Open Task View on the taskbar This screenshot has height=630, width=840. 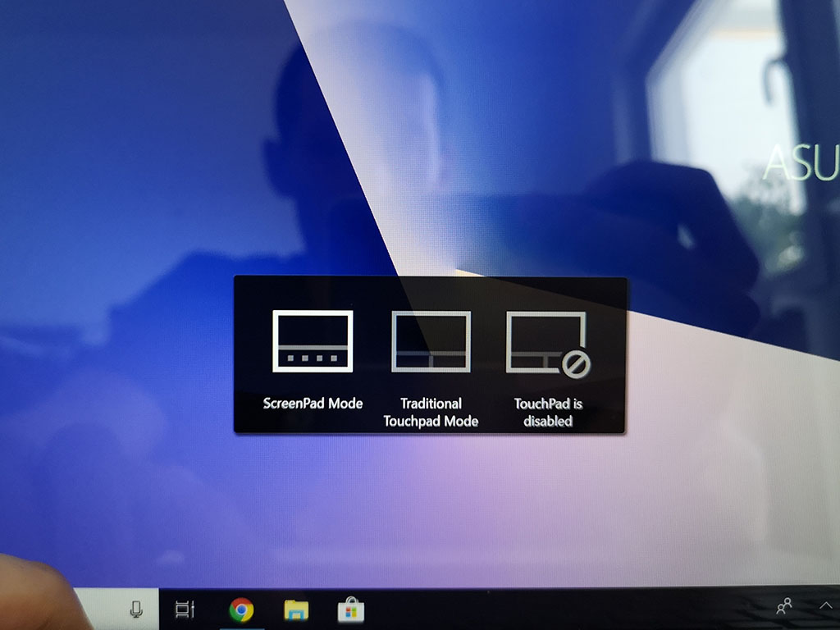185,609
